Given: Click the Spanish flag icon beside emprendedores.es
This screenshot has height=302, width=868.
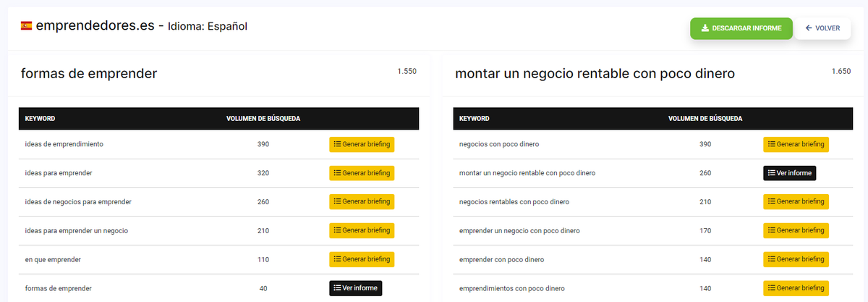Looking at the screenshot, I should point(26,26).
